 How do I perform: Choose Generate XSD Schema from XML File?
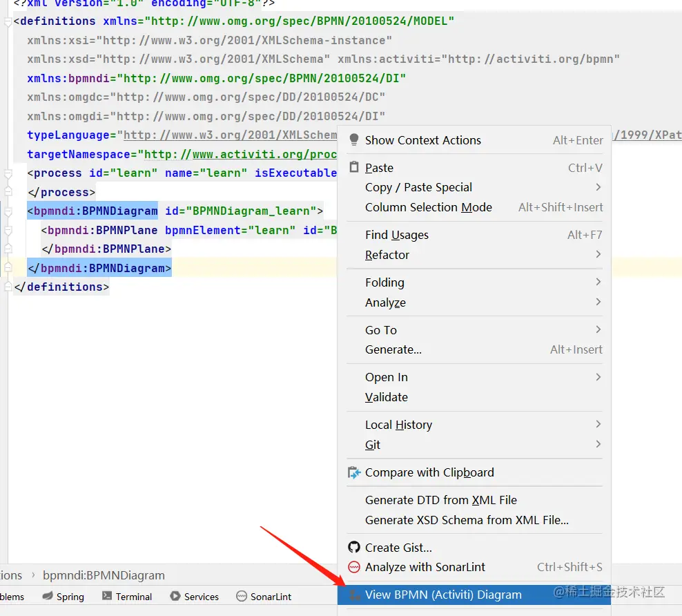tap(474, 520)
